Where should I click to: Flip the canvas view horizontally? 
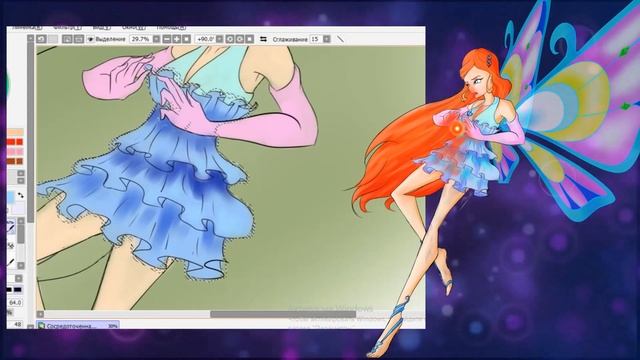click(x=263, y=39)
